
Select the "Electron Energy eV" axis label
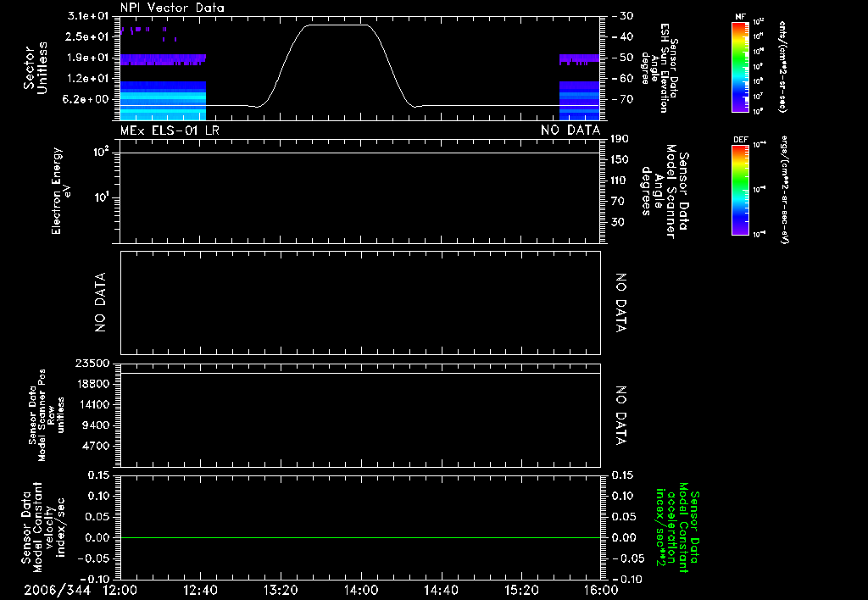pos(60,191)
